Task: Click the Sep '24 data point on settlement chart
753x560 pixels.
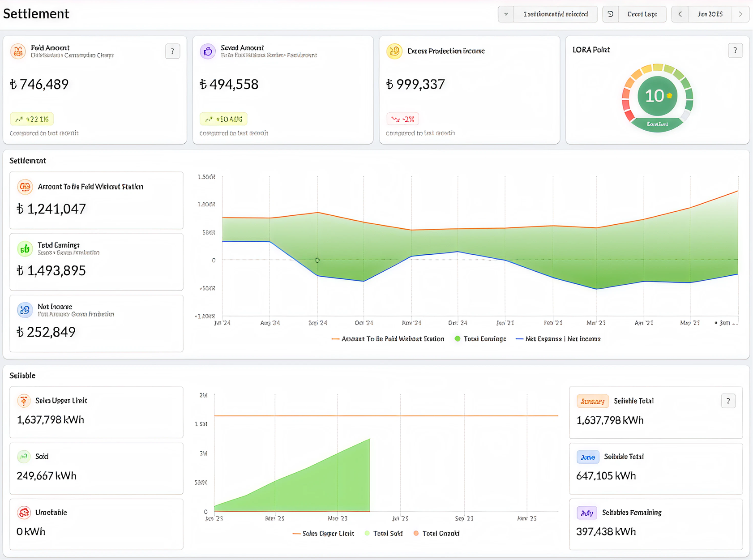Action: point(317,260)
